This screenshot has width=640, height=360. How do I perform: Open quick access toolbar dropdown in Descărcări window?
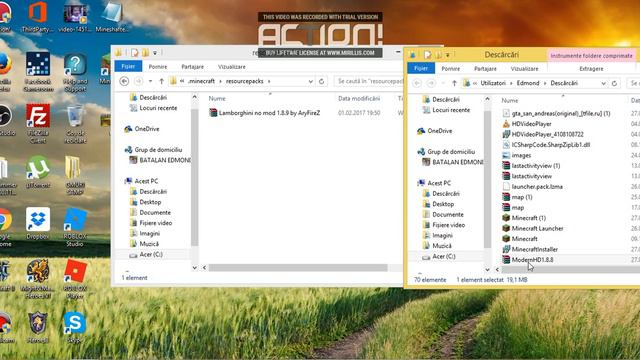click(x=448, y=55)
